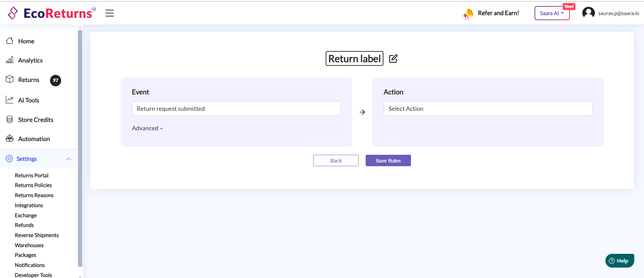
Task: Click the Returns box icon
Action: point(10,80)
